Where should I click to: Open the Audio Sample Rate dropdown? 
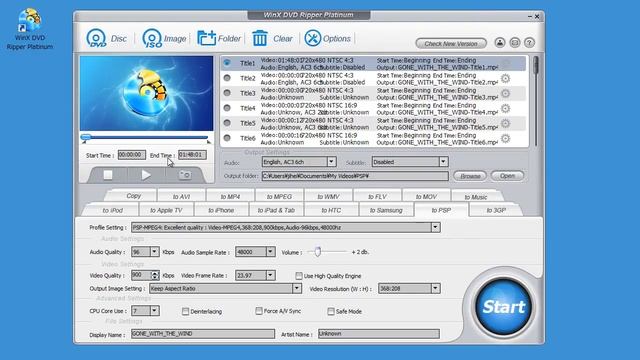270,252
